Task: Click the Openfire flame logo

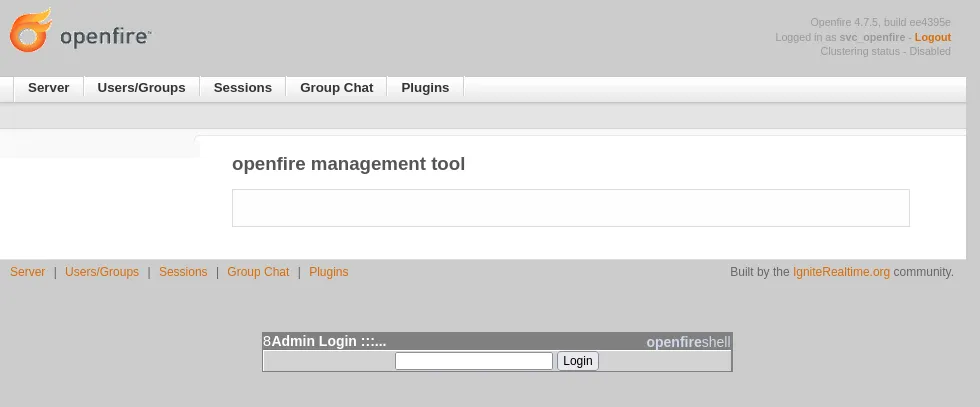Action: (x=30, y=30)
